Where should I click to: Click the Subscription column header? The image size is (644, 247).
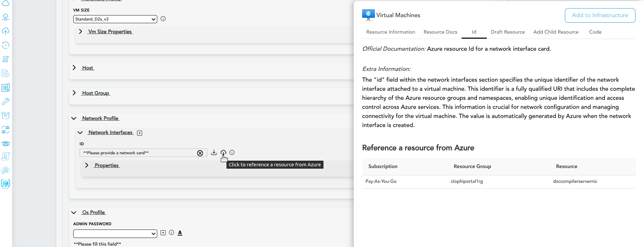[383, 166]
